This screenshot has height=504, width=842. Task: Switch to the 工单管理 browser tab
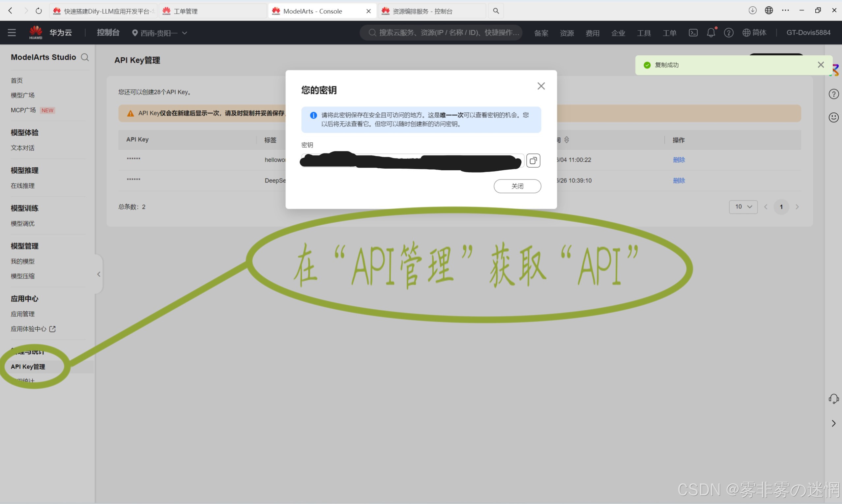(x=213, y=11)
